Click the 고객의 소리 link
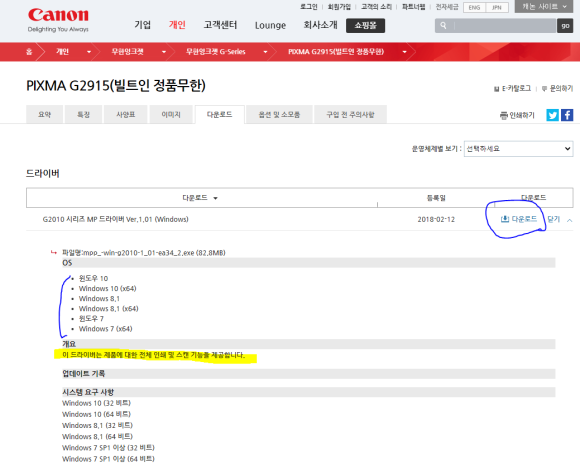580x471 pixels. pyautogui.click(x=377, y=7)
